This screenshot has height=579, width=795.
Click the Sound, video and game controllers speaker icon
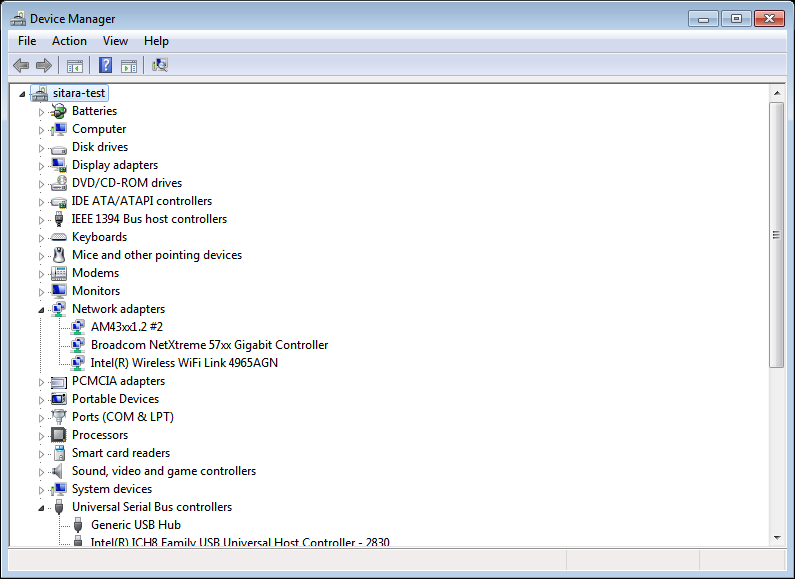[x=58, y=471]
